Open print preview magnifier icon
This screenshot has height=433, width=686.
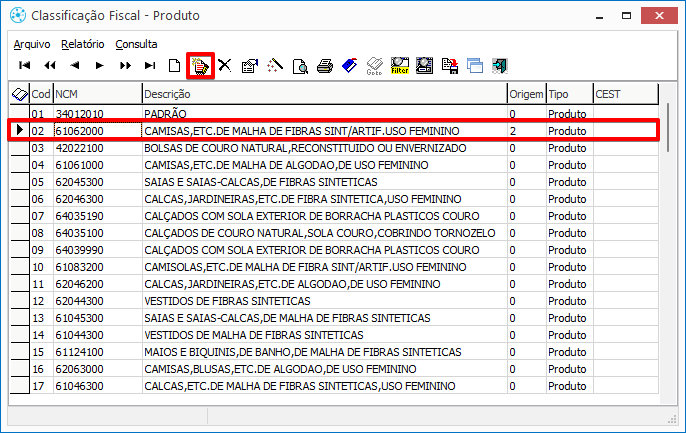pyautogui.click(x=300, y=66)
